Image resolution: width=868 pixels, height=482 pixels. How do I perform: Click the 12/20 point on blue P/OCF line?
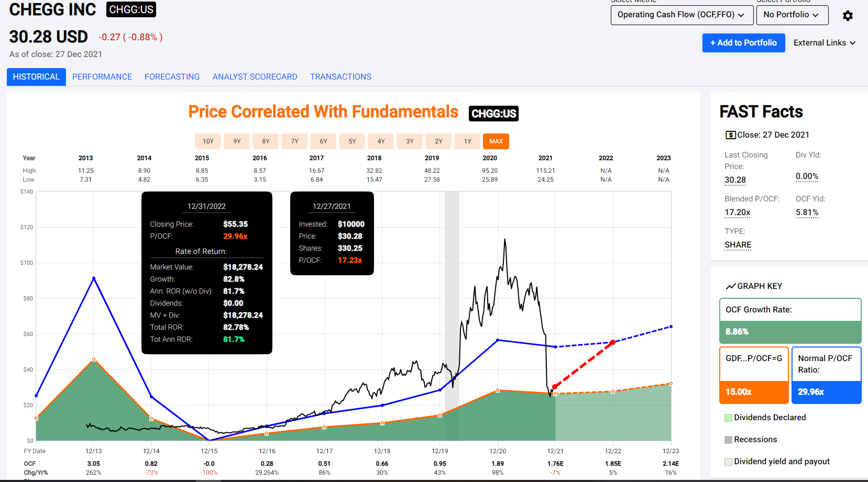498,340
